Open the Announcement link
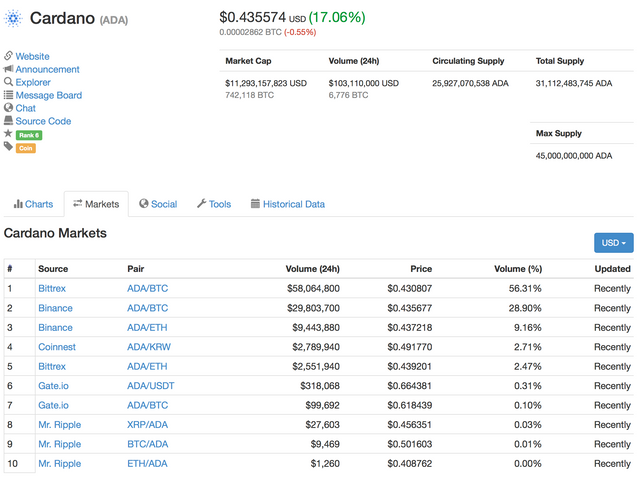Screen dimensions: 640x478 click(47, 69)
